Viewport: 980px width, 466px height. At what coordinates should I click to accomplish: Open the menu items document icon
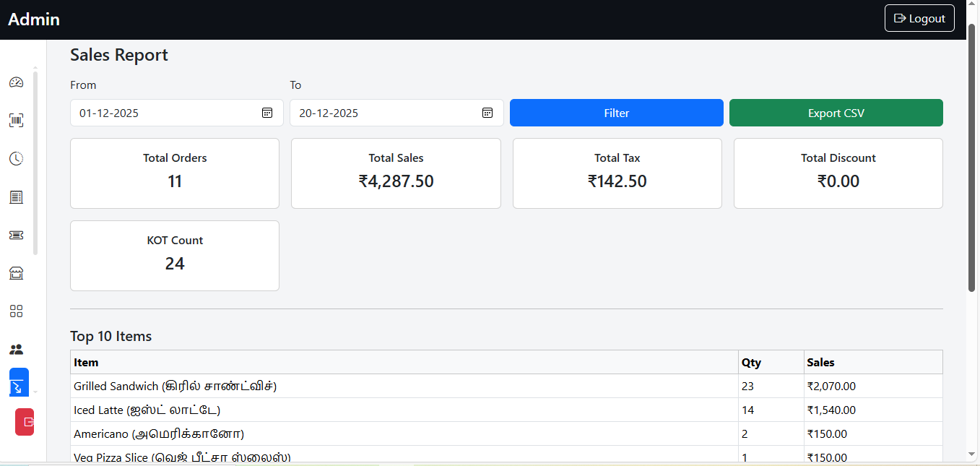16,197
